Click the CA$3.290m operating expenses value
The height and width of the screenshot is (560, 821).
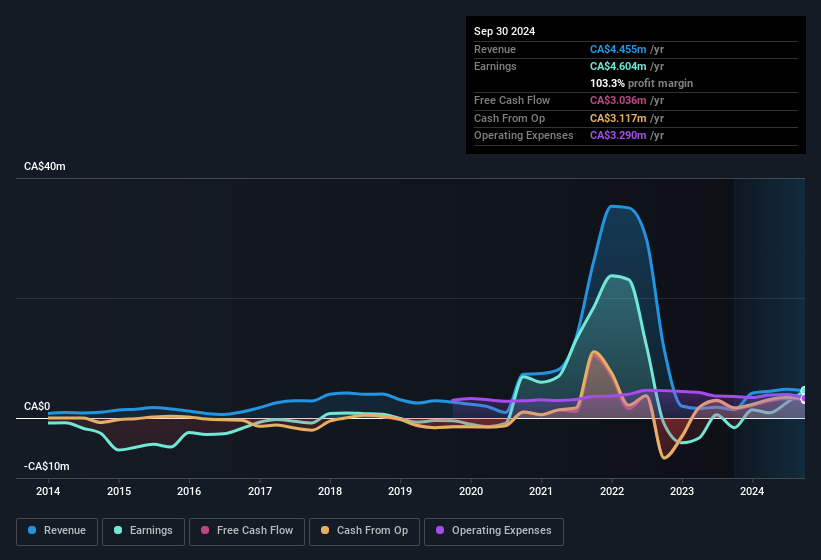click(x=618, y=135)
